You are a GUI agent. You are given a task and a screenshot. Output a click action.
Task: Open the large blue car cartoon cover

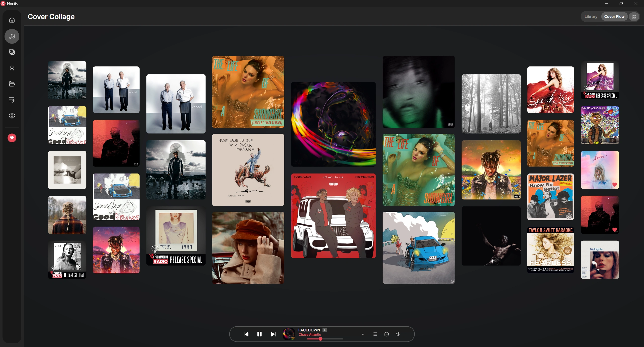419,248
